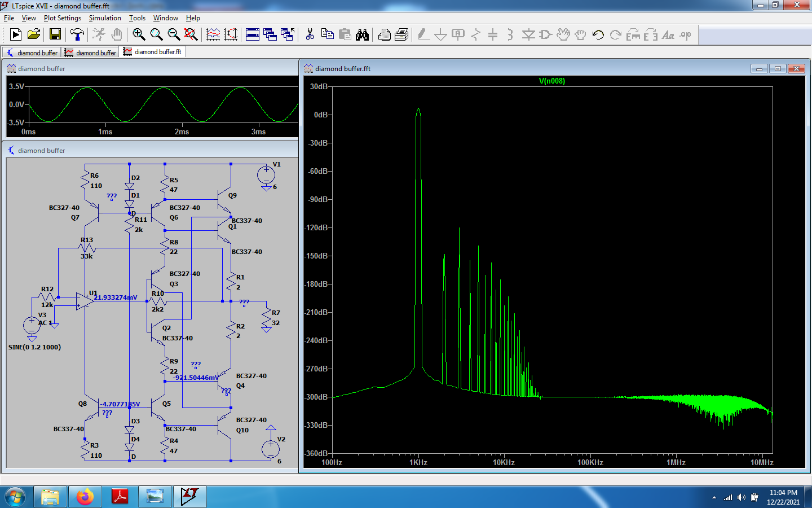Open the File menu
This screenshot has width=812, height=508.
tap(9, 18)
